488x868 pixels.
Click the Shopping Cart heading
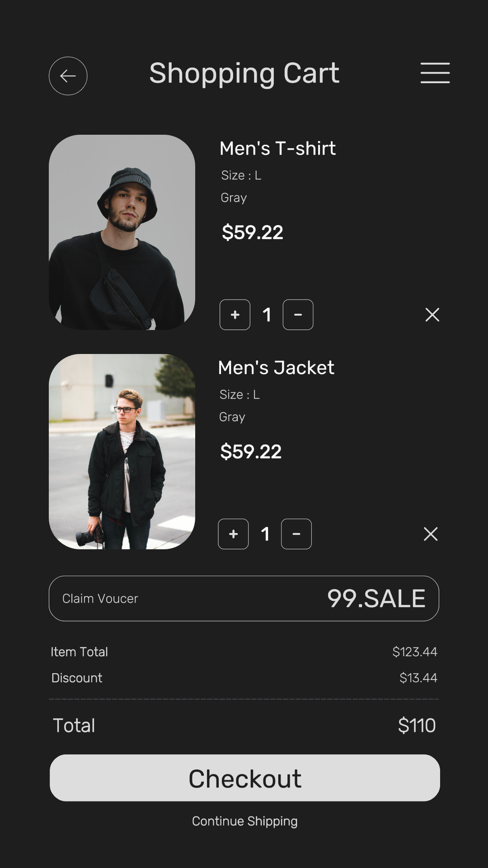tap(244, 73)
